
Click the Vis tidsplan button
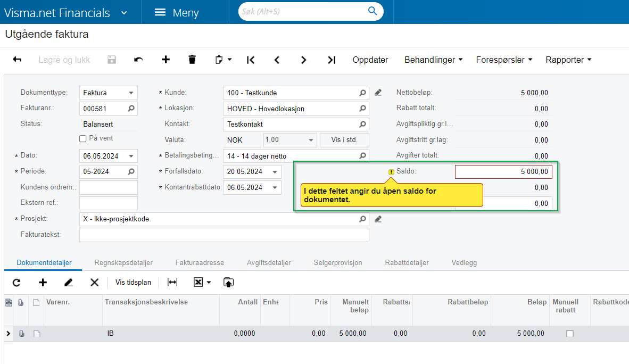click(133, 282)
